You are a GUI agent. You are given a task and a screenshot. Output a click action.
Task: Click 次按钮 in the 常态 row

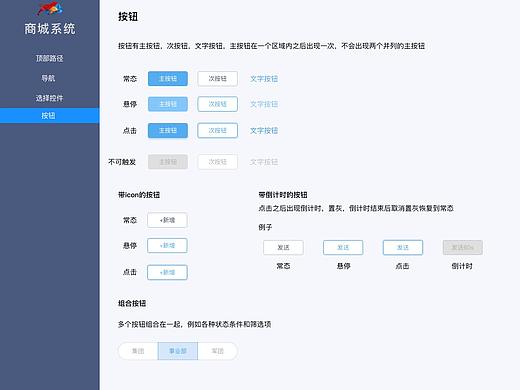(x=218, y=79)
